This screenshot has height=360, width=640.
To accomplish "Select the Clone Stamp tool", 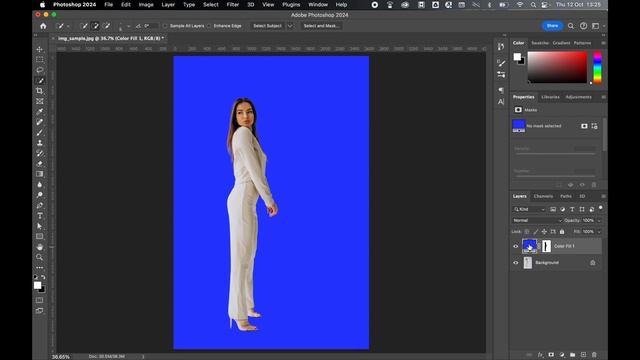I will [x=40, y=143].
